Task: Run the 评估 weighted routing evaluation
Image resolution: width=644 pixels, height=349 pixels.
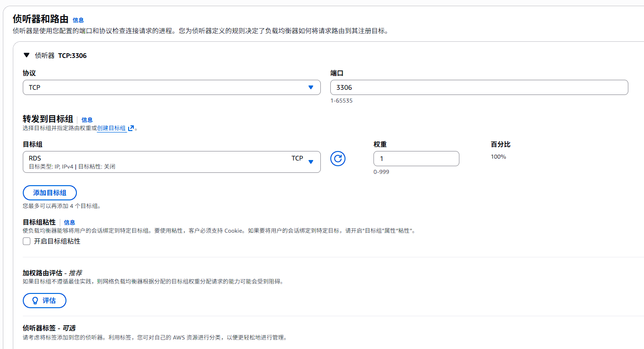Action: click(45, 301)
